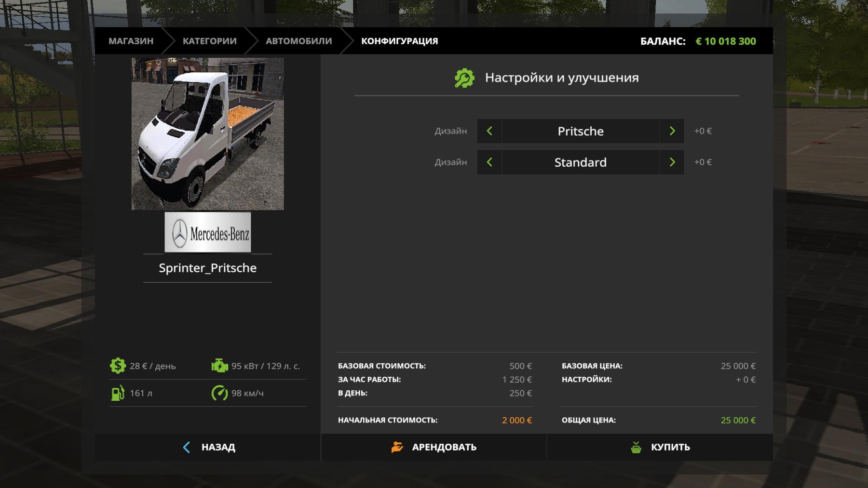868x488 pixels.
Task: Click the blue back arrow icon
Action: [x=187, y=447]
